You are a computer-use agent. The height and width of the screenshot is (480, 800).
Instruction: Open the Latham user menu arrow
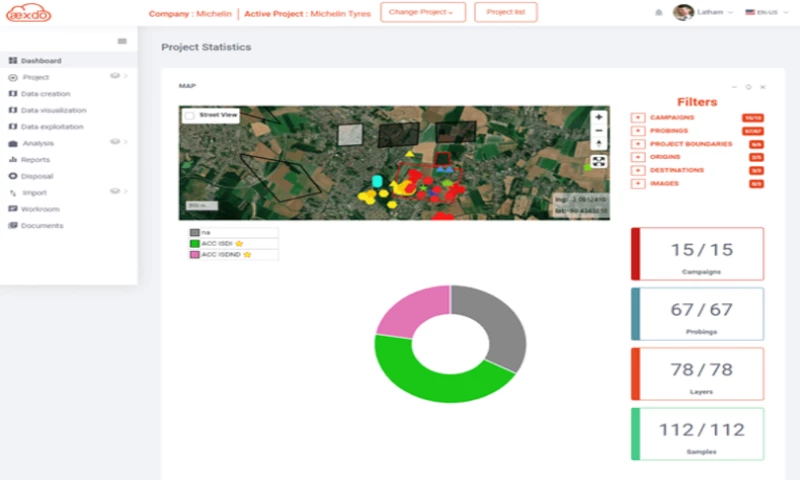tap(730, 12)
